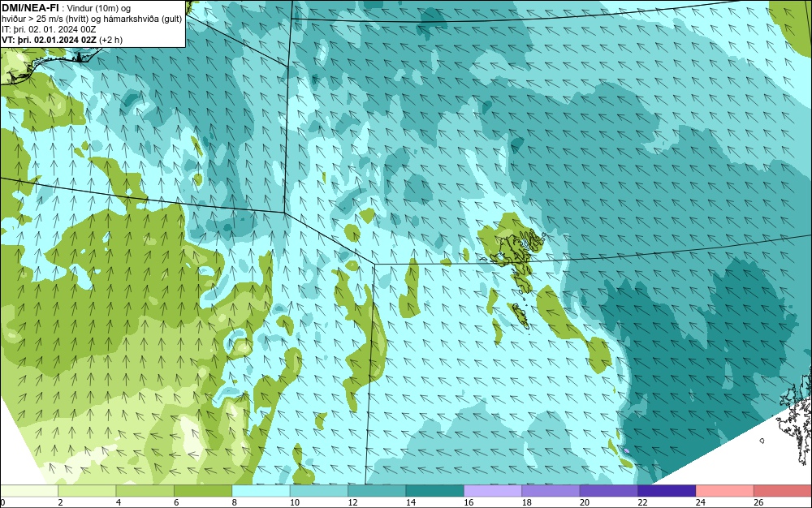Click the title text "DMI/NEA-FI"
Image resolution: width=812 pixels, height=508 pixels.
coord(30,8)
